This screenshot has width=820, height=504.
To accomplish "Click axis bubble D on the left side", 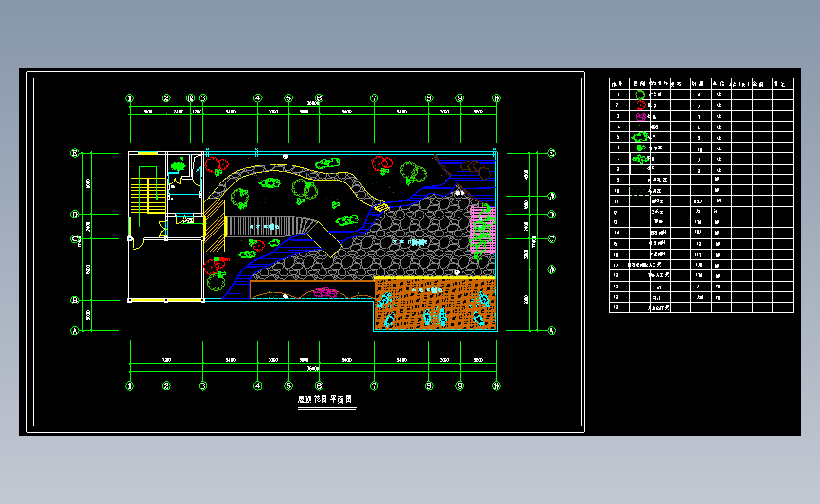I will [75, 215].
